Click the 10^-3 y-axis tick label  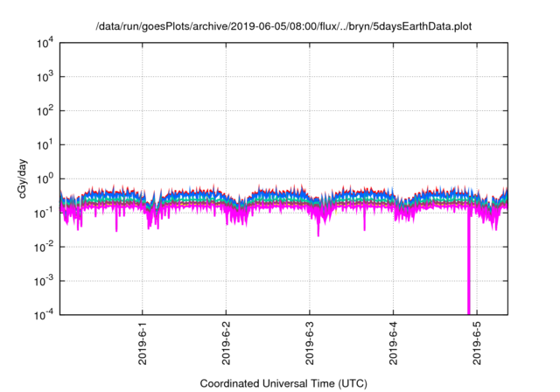click(x=44, y=281)
